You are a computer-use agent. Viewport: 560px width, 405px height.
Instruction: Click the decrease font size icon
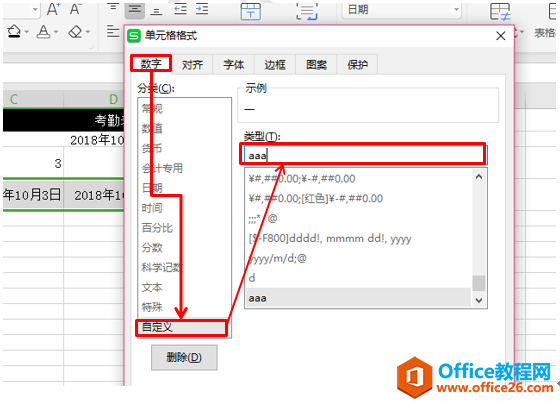pyautogui.click(x=75, y=9)
